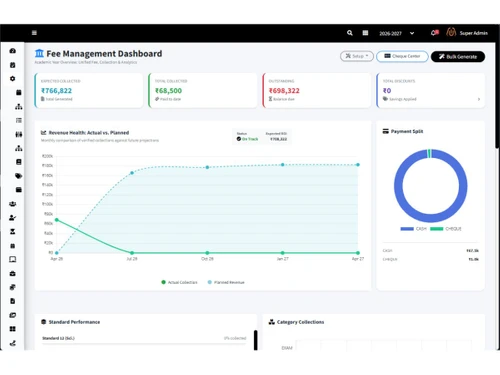Click the green cheque sliver on donut chart

click(429, 153)
